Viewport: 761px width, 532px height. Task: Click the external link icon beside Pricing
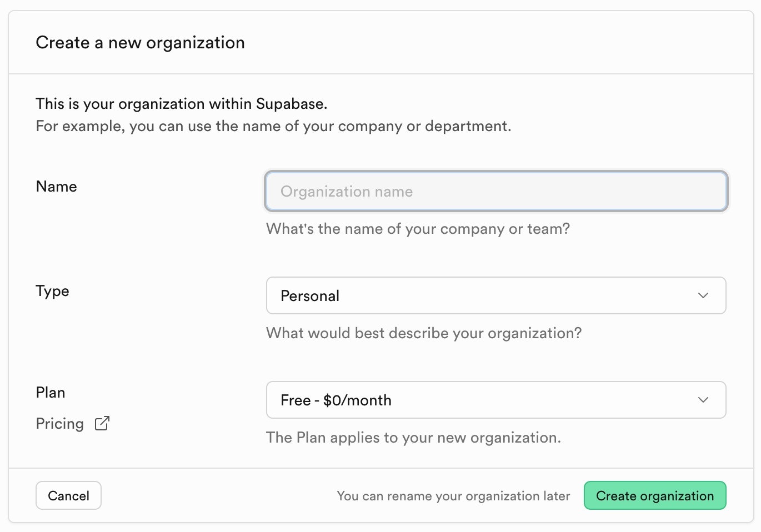[102, 424]
